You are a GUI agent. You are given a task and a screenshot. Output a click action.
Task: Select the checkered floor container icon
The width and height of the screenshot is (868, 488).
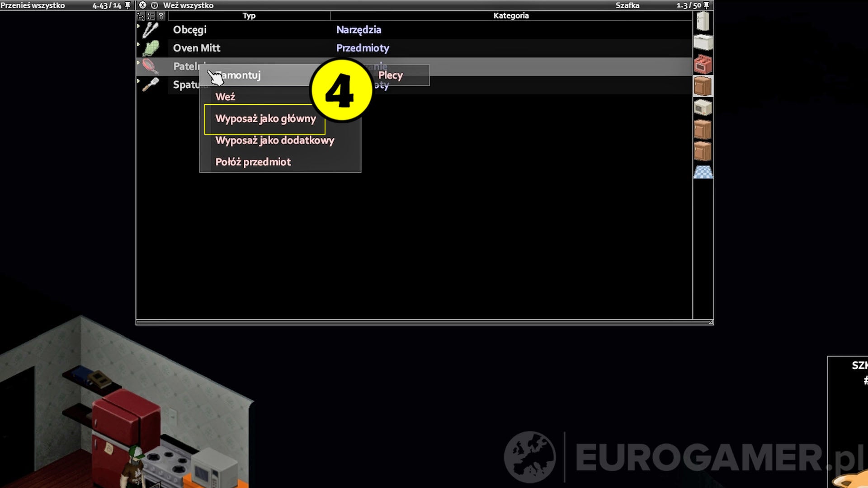click(703, 172)
